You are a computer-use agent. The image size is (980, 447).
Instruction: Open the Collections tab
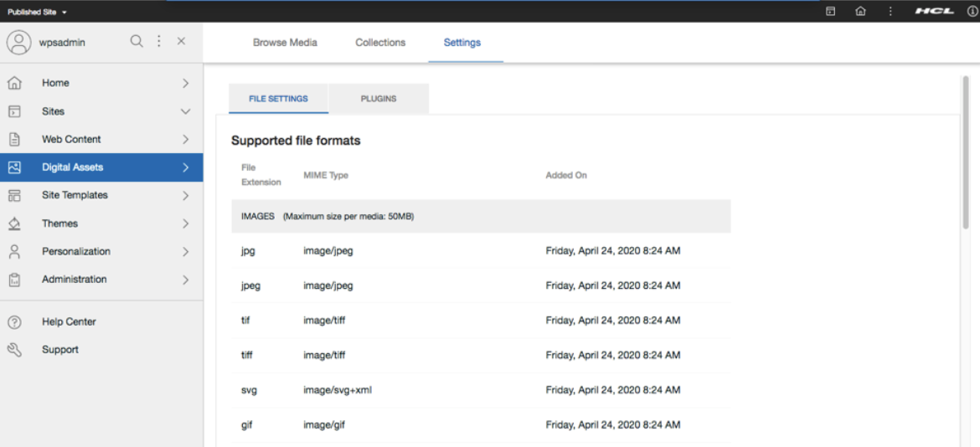coord(380,43)
